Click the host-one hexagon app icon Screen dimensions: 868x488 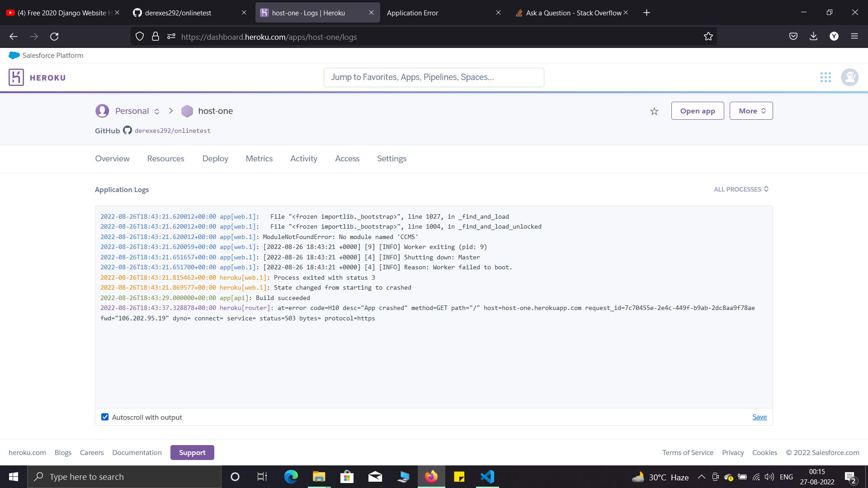click(187, 111)
